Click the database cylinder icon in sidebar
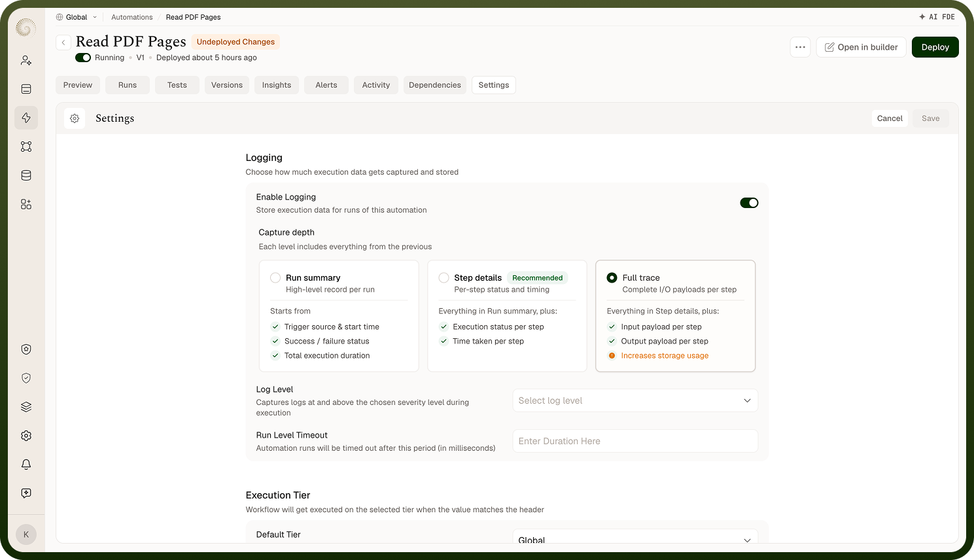Image resolution: width=974 pixels, height=560 pixels. pos(26,175)
